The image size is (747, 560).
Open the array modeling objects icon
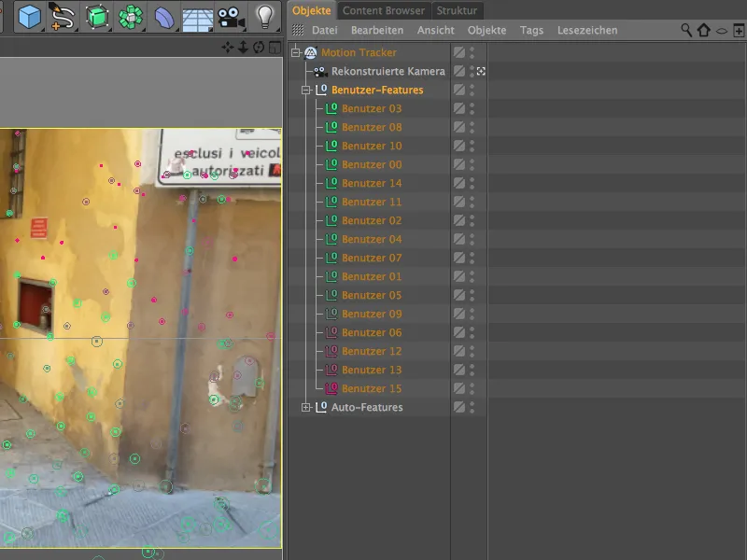131,17
